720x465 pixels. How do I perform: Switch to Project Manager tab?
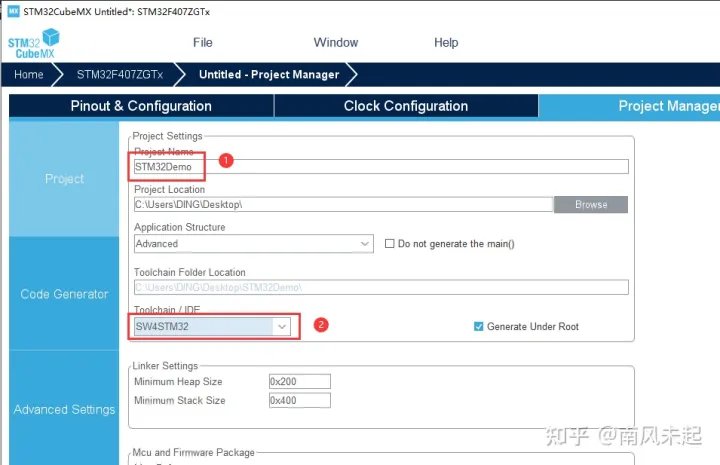point(629,106)
